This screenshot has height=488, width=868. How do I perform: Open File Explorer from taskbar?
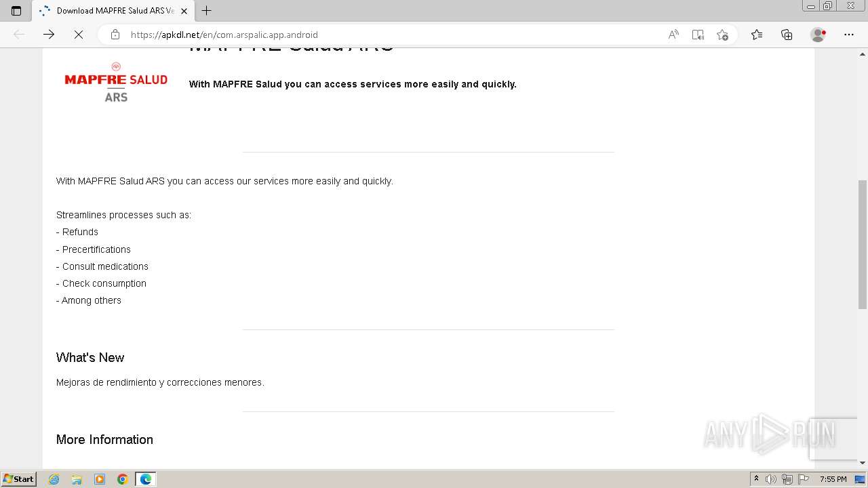pos(77,479)
